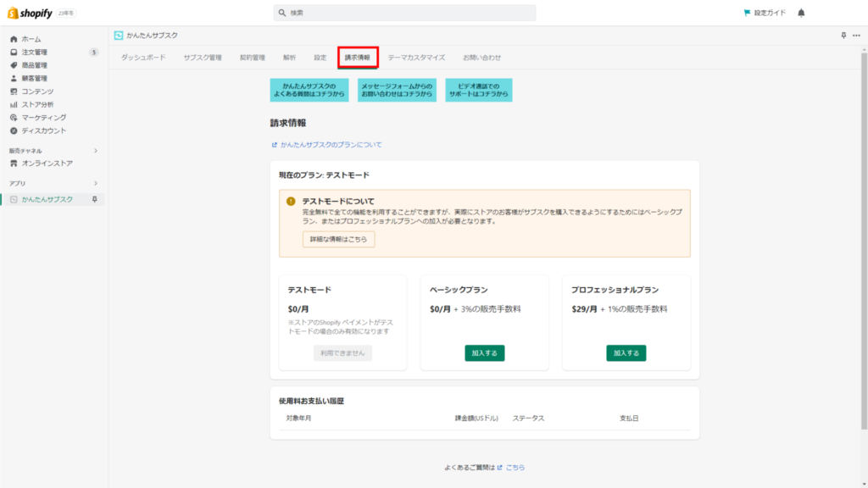Open the 解析 tab
This screenshot has width=868, height=488.
(x=290, y=58)
